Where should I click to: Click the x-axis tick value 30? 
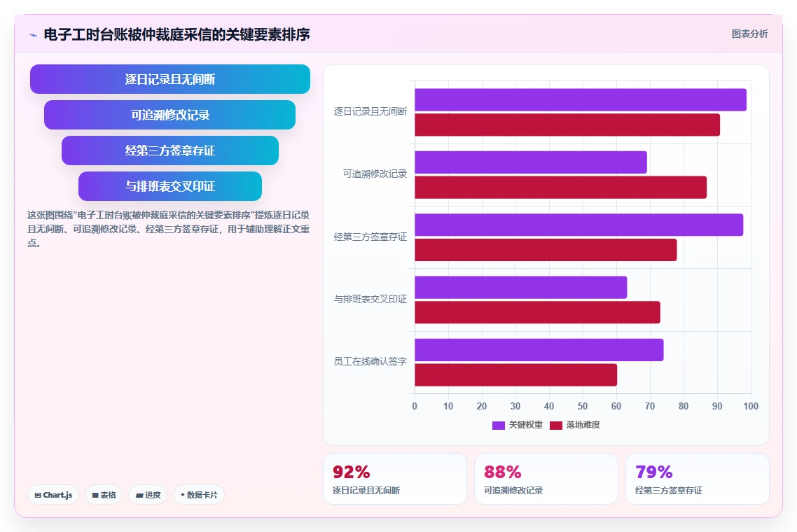(x=515, y=406)
